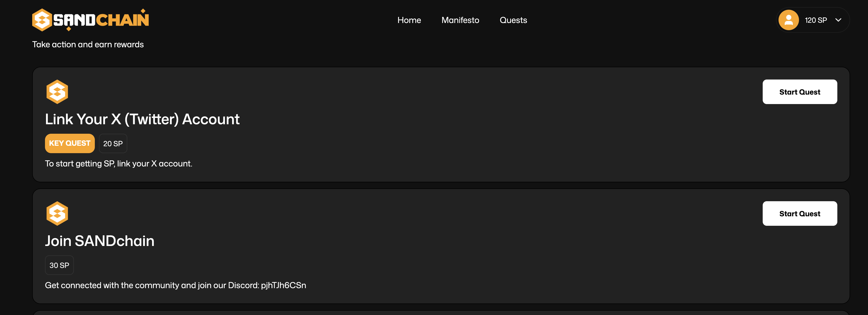Screen dimensions: 868x315
Task: Click the hexagon icon on the Join SANDchain quest
Action: point(57,213)
